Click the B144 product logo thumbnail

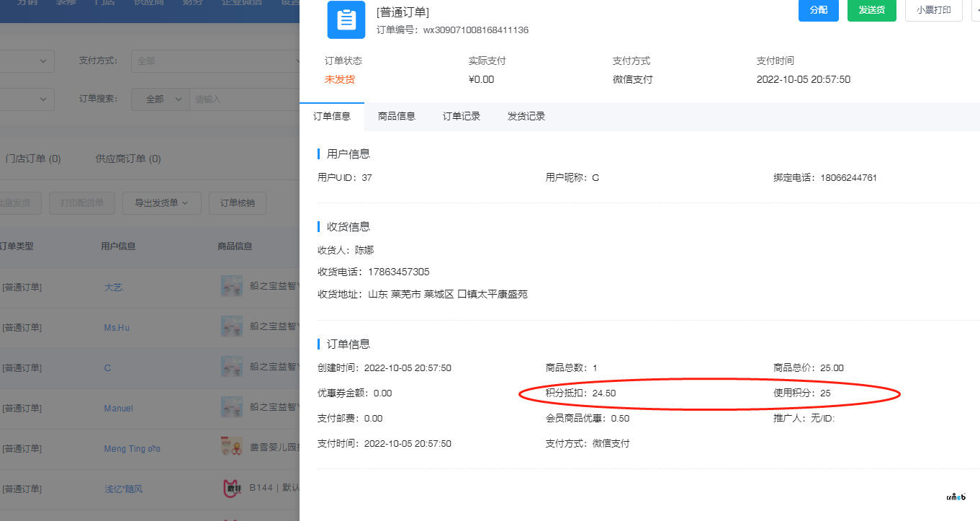(x=231, y=488)
